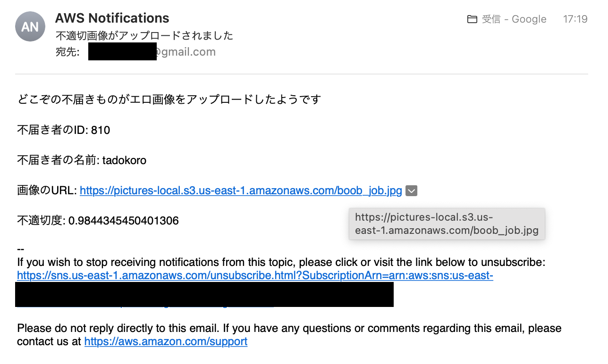Click the recipient gmail.com address
The width and height of the screenshot is (608, 364).
[186, 52]
